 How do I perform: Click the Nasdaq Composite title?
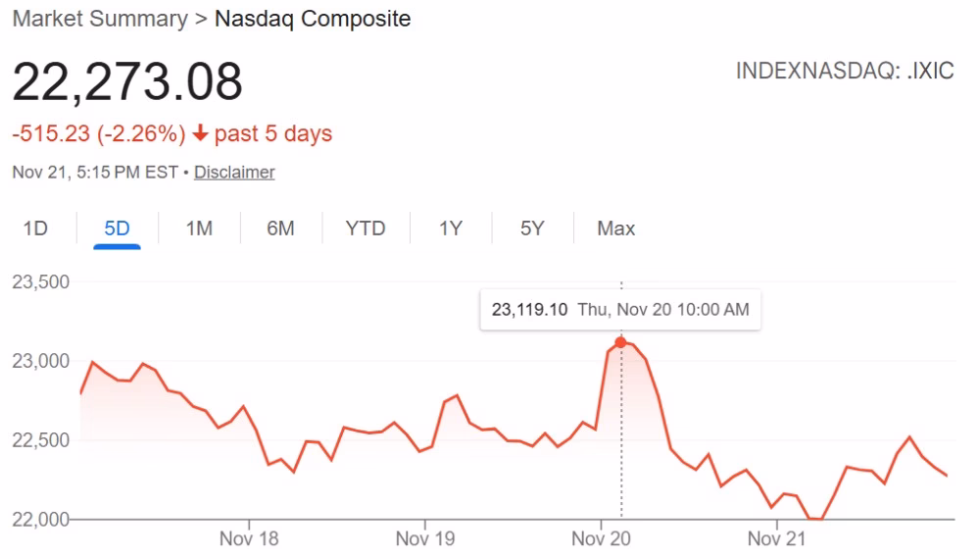tap(313, 19)
